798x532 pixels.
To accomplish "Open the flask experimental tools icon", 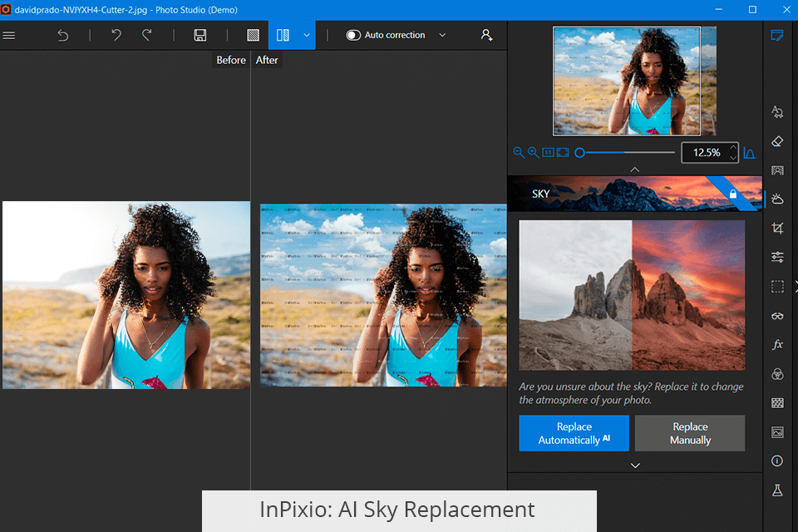I will click(777, 490).
